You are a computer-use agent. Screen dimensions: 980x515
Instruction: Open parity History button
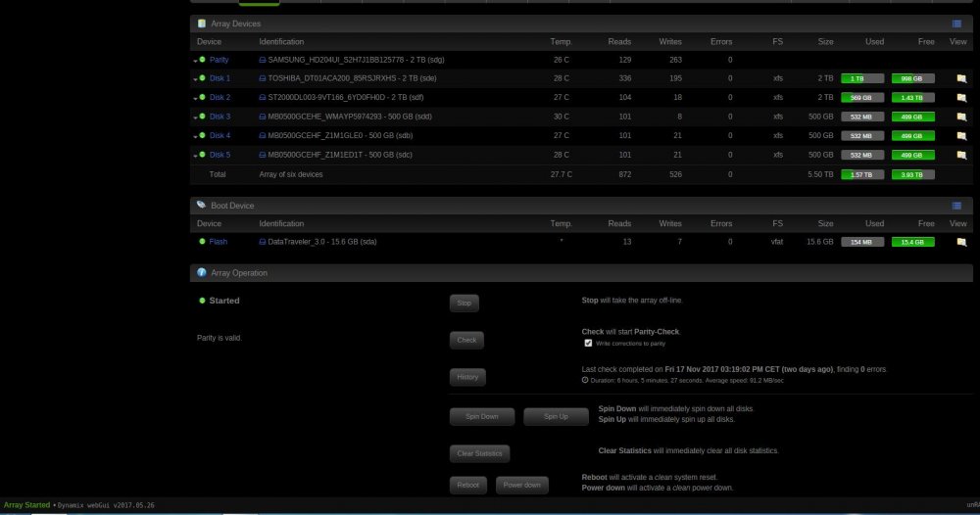[467, 377]
